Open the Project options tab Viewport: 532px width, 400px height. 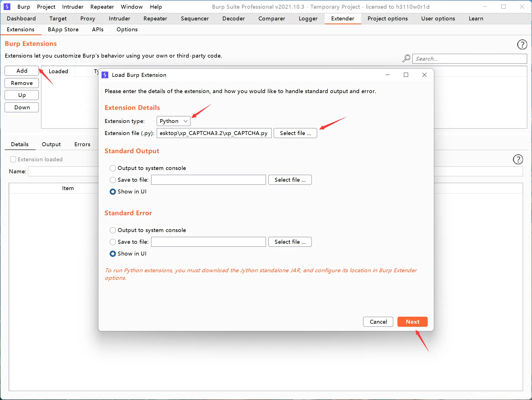tap(387, 18)
